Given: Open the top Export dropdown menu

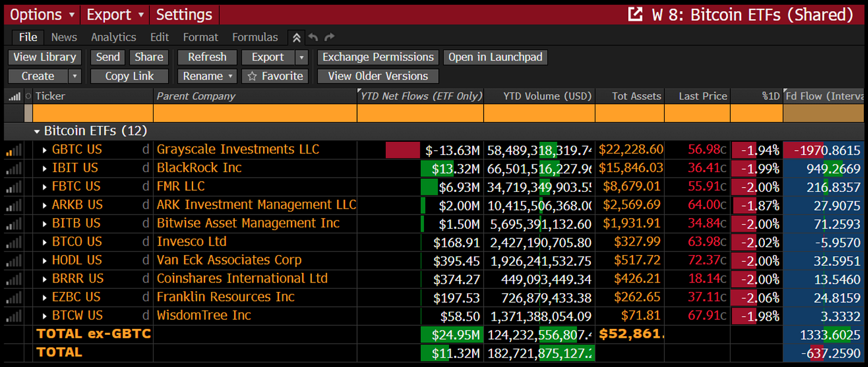Looking at the screenshot, I should point(116,14).
